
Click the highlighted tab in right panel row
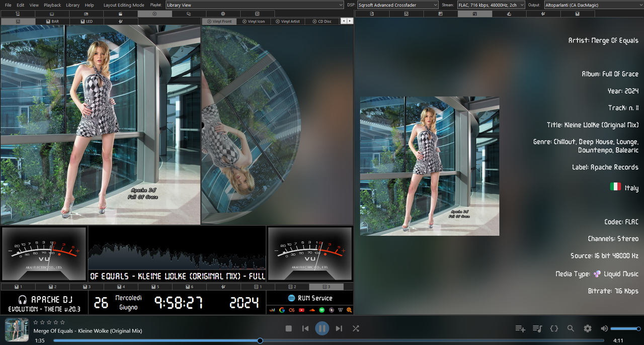coord(474,14)
